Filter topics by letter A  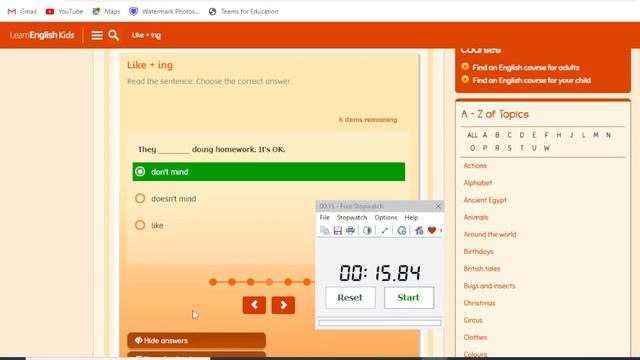(x=485, y=135)
